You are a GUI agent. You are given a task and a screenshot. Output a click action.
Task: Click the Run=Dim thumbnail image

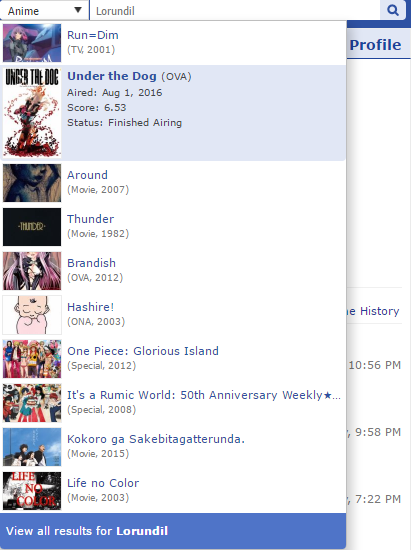32,43
